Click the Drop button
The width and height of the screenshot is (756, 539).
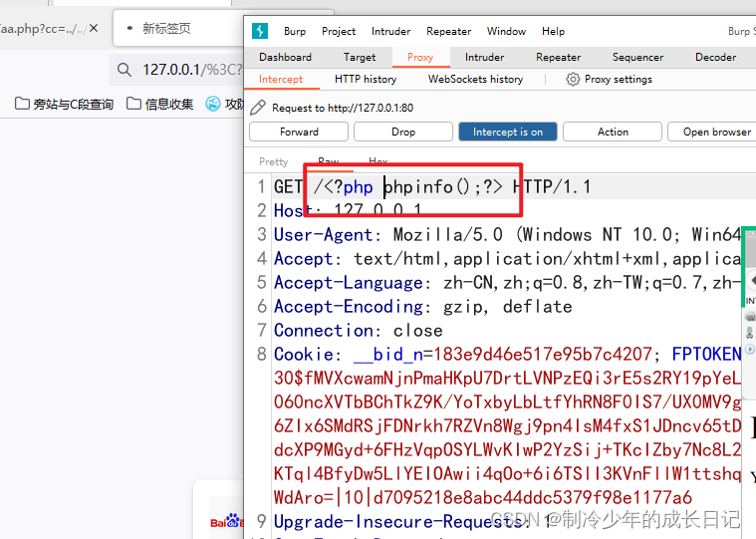pyautogui.click(x=403, y=132)
